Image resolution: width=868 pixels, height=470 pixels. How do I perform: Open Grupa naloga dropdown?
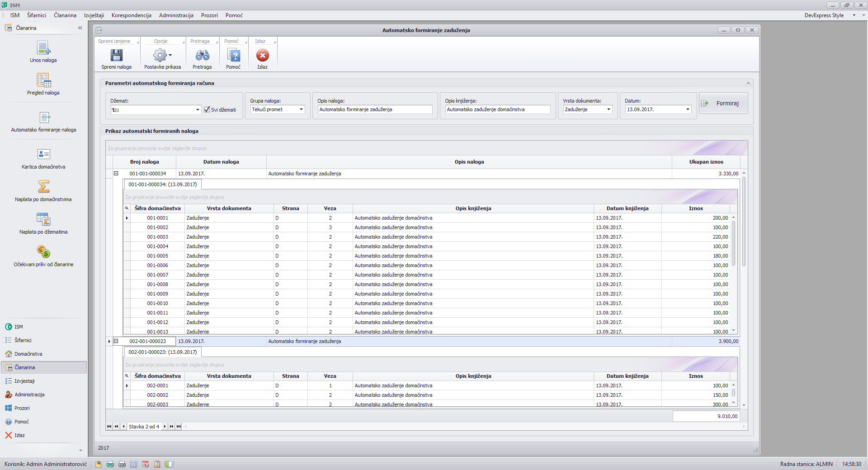pos(302,109)
